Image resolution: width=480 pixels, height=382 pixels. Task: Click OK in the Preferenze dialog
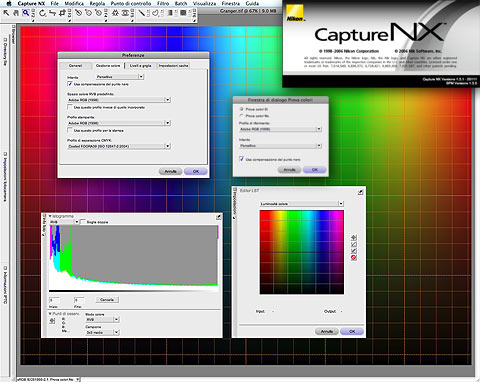click(196, 171)
